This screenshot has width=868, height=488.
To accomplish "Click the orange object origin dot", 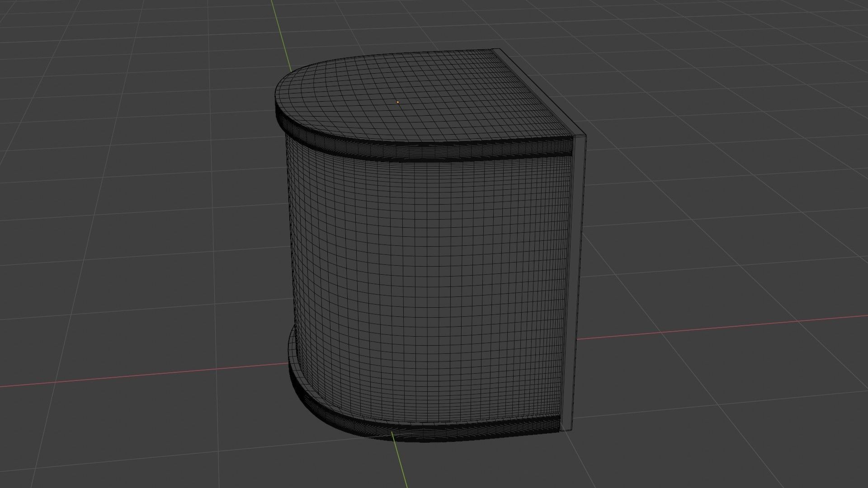I will point(398,102).
